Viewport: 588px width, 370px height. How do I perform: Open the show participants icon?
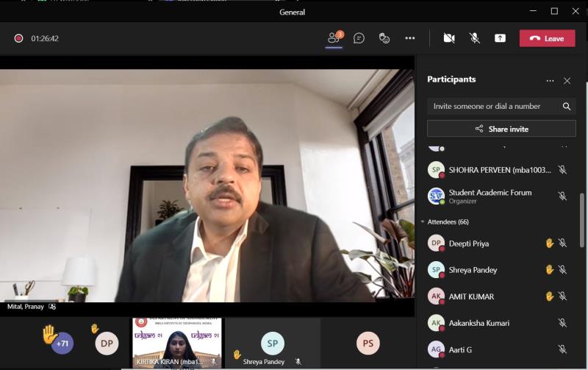(334, 38)
